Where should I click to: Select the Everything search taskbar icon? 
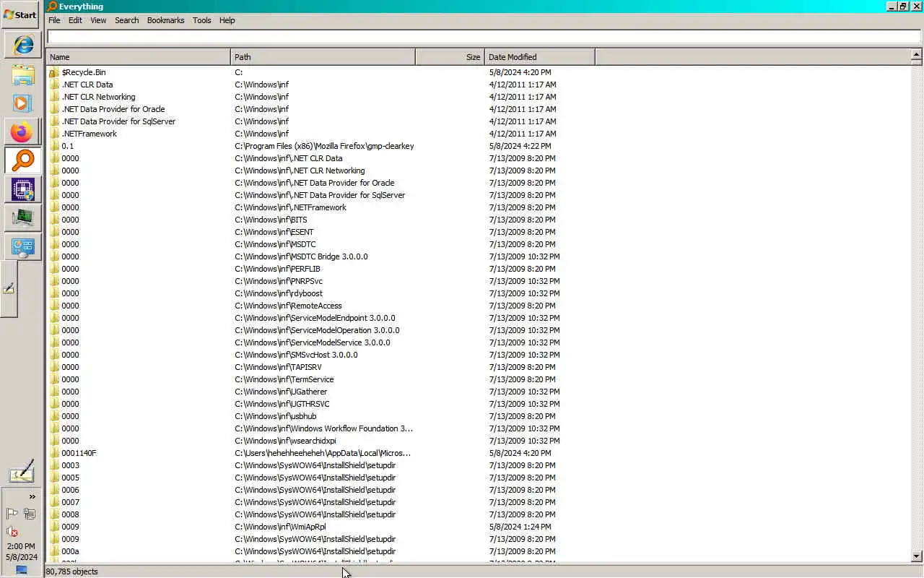pyautogui.click(x=22, y=160)
